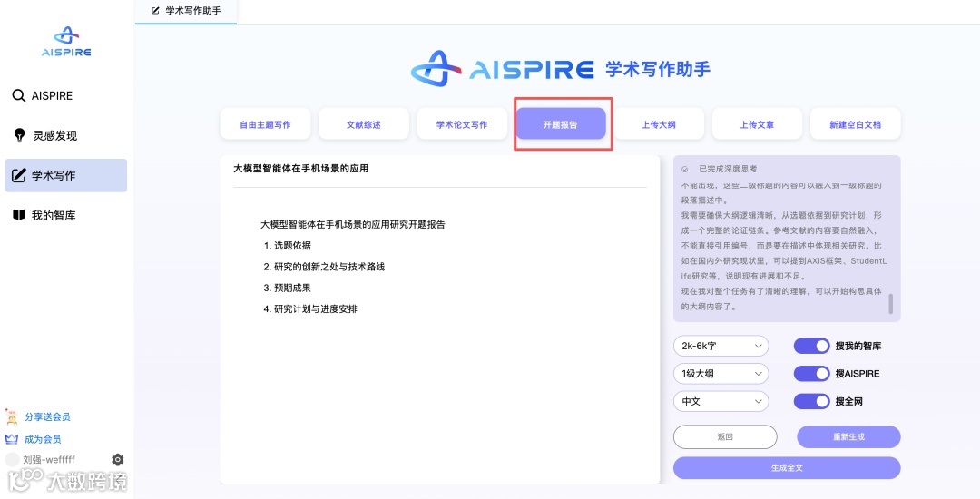The height and width of the screenshot is (499, 980).
Task: Open 我的智库 in the sidebar
Action: pyautogui.click(x=65, y=215)
